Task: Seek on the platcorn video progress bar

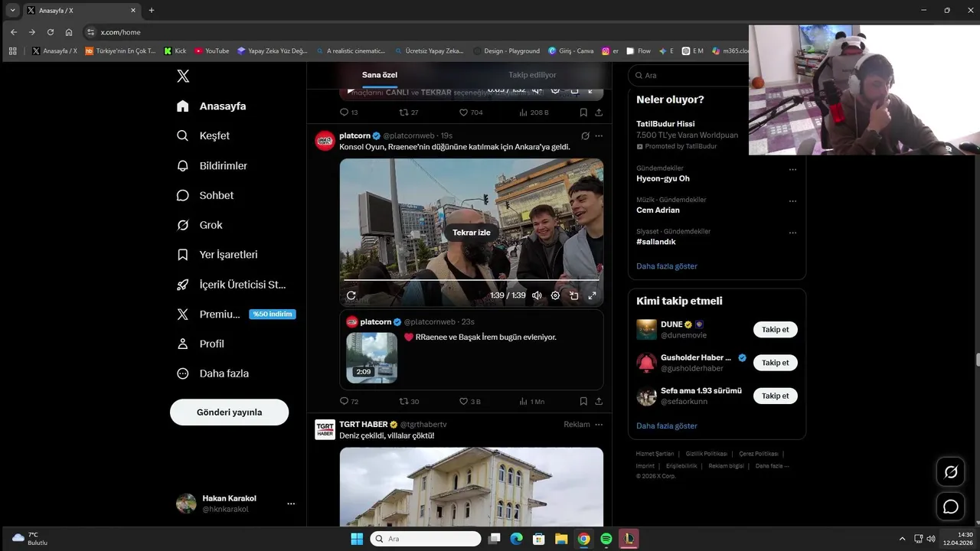Action: tap(472, 280)
